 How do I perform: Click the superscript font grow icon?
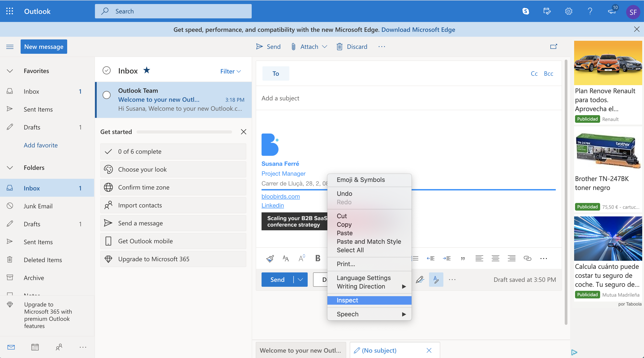[x=302, y=258]
